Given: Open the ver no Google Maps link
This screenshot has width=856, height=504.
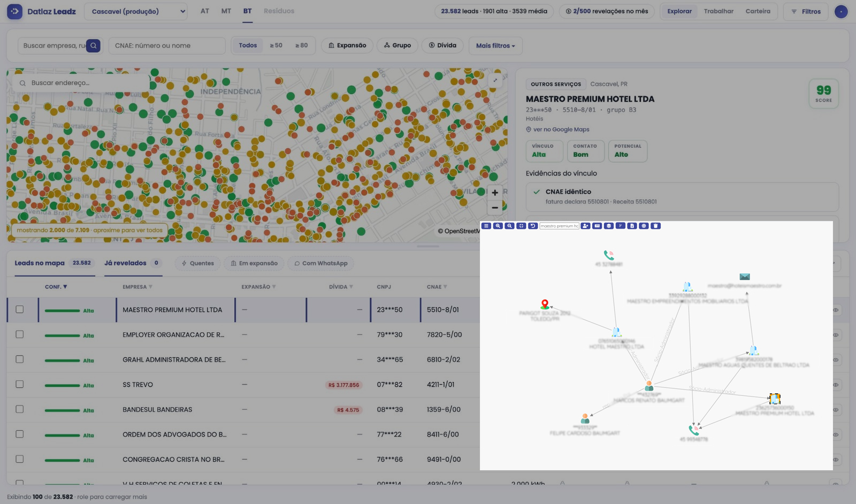Looking at the screenshot, I should 557,129.
